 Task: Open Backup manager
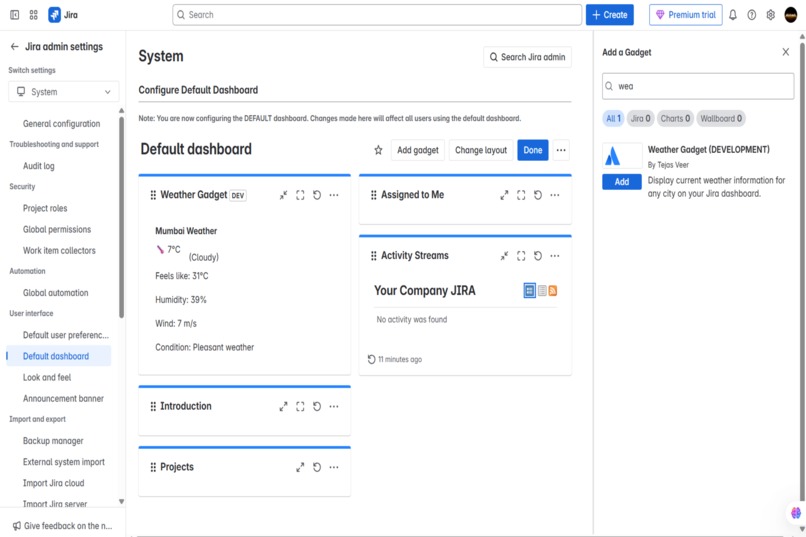coord(53,441)
